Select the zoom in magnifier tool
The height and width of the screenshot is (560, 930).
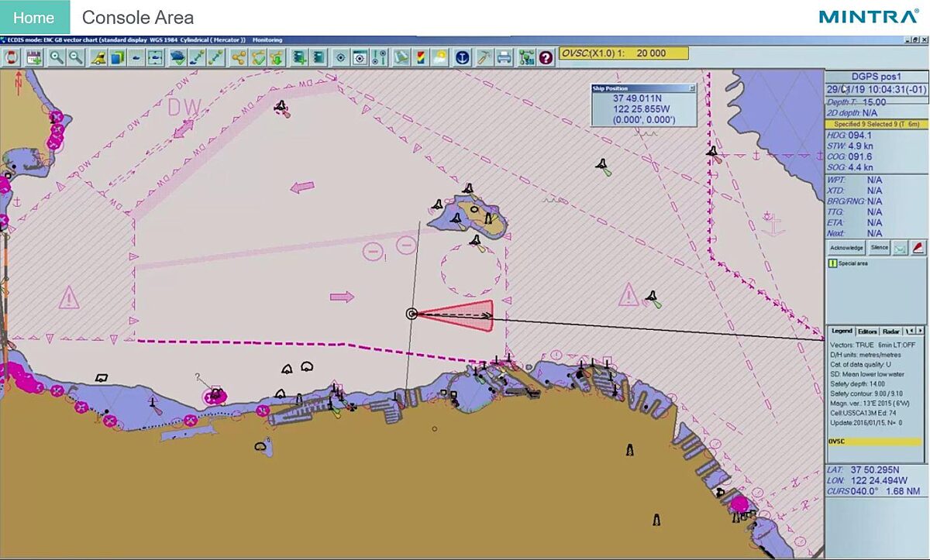point(57,57)
